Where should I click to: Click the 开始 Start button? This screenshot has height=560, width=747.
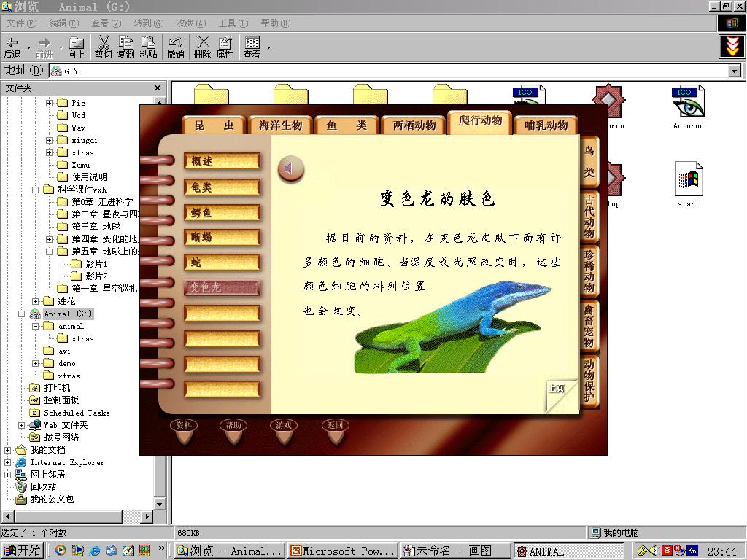[x=22, y=551]
